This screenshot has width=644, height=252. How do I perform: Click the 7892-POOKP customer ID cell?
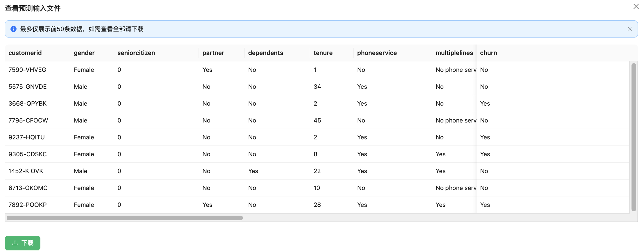coord(28,205)
